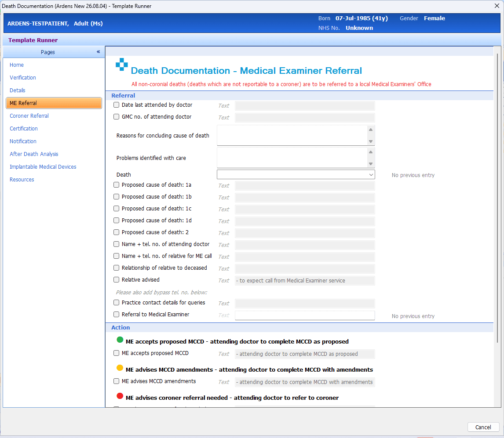The width and height of the screenshot is (504, 438).
Task: Click the born date 07-Jul-1985 (41y)
Action: point(362,18)
